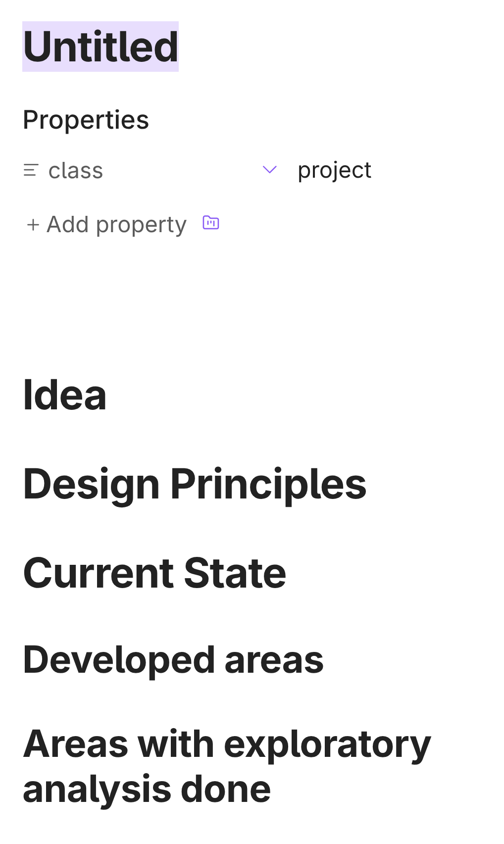Click 'areas' in the Developed areas heading

tap(274, 660)
